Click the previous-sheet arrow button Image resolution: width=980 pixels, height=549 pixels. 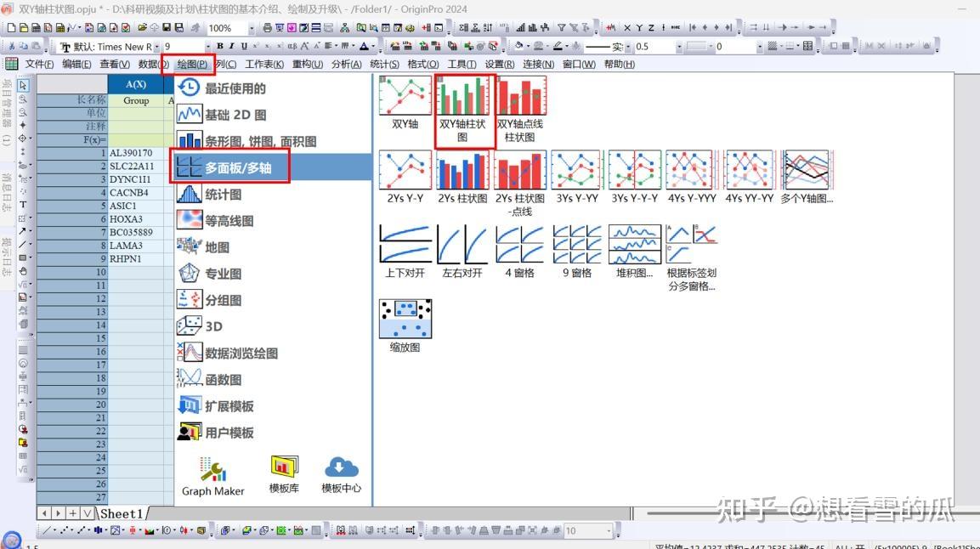pyautogui.click(x=43, y=513)
